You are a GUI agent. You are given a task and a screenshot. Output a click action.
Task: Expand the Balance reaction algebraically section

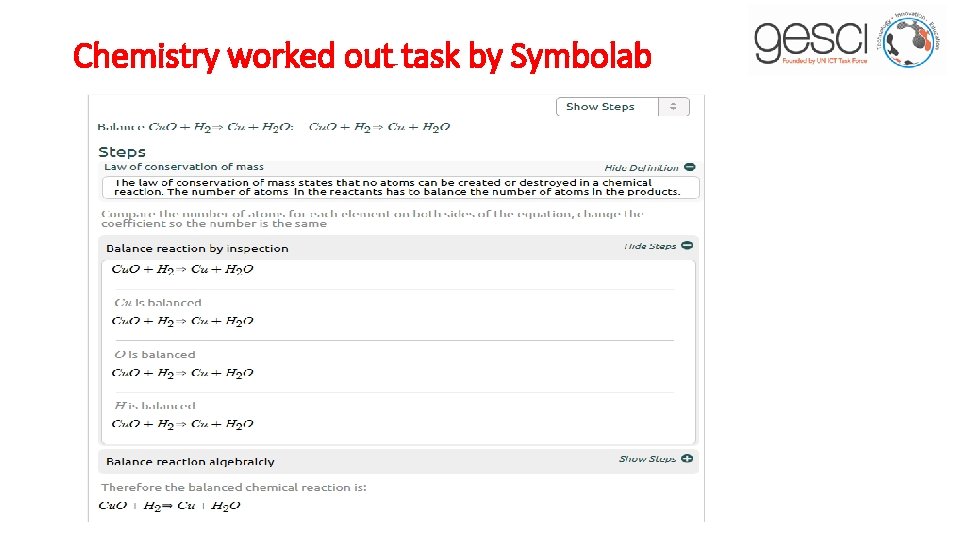click(190, 461)
